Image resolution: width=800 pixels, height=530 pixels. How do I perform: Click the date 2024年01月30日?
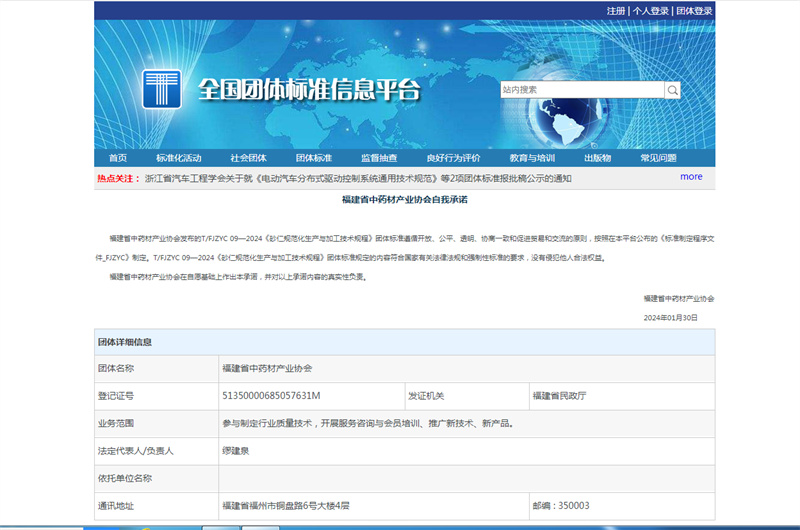(670, 318)
